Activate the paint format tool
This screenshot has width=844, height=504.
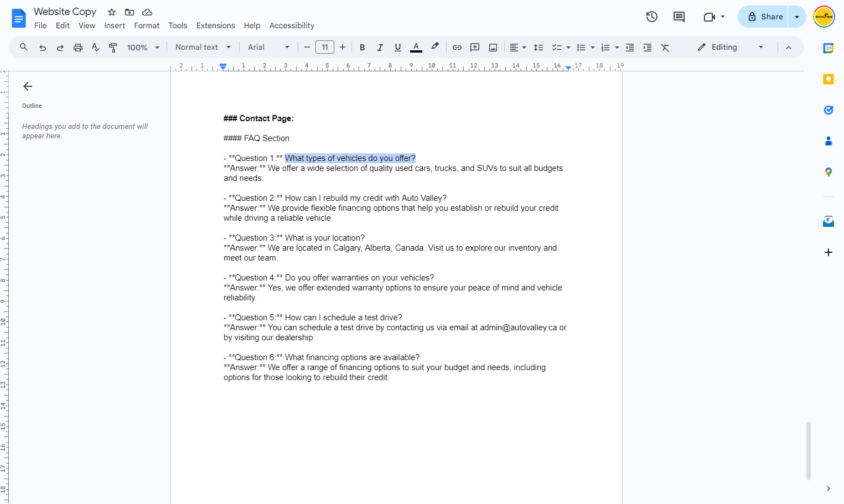click(113, 48)
